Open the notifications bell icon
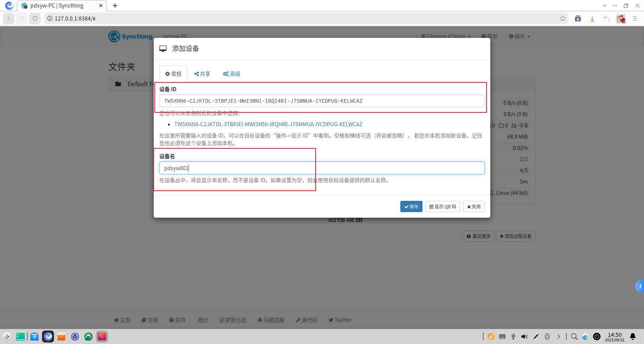 tap(633, 337)
